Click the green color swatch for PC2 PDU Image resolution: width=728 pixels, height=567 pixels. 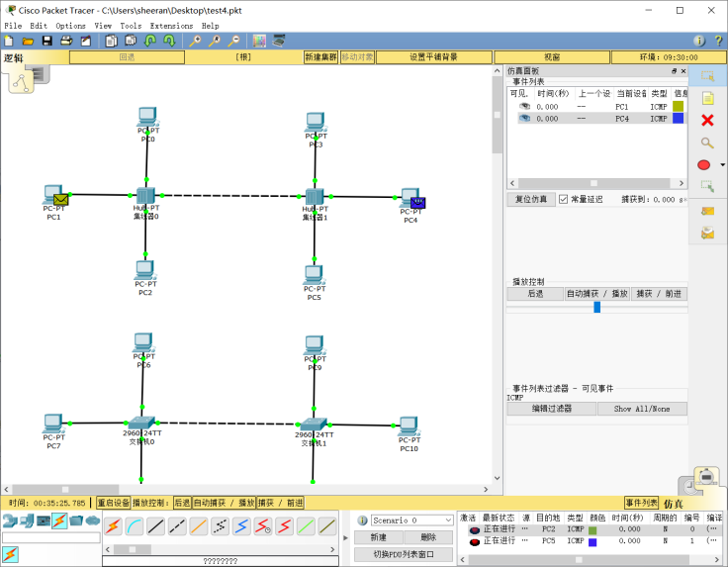(x=592, y=529)
